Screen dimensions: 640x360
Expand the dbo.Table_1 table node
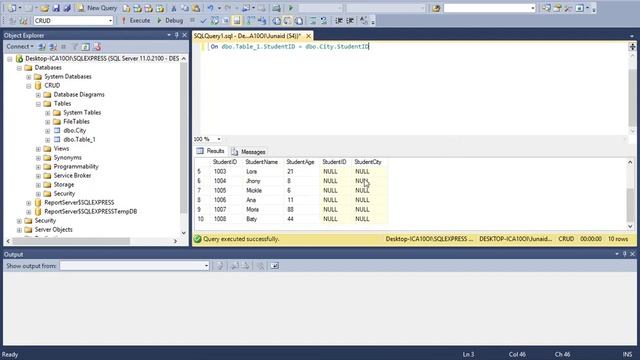[47, 140]
